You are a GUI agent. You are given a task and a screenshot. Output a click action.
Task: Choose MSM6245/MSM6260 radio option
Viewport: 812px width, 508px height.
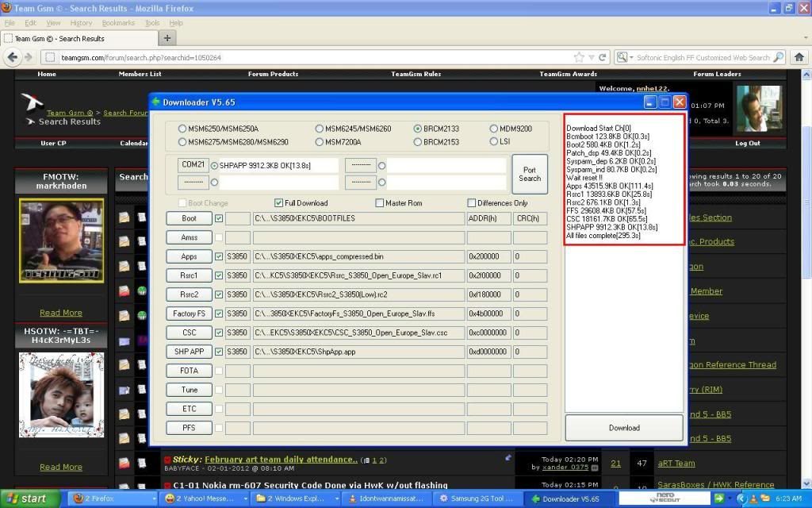click(319, 129)
